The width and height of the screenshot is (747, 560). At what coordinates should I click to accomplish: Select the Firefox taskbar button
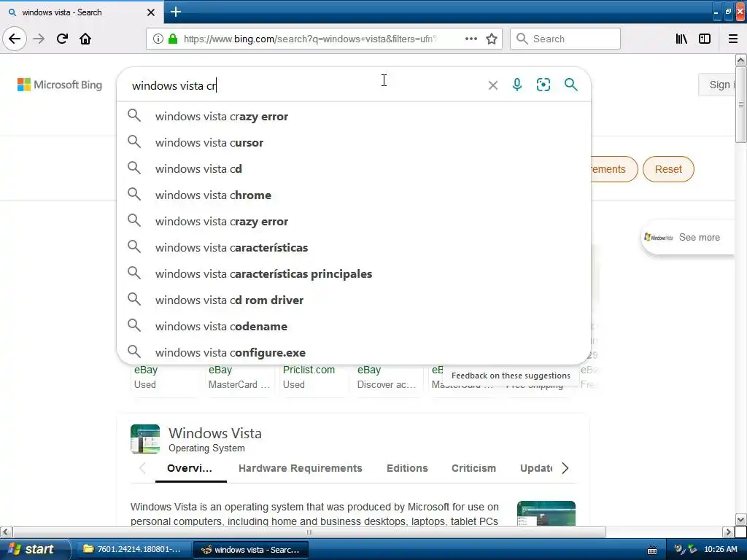(x=252, y=550)
